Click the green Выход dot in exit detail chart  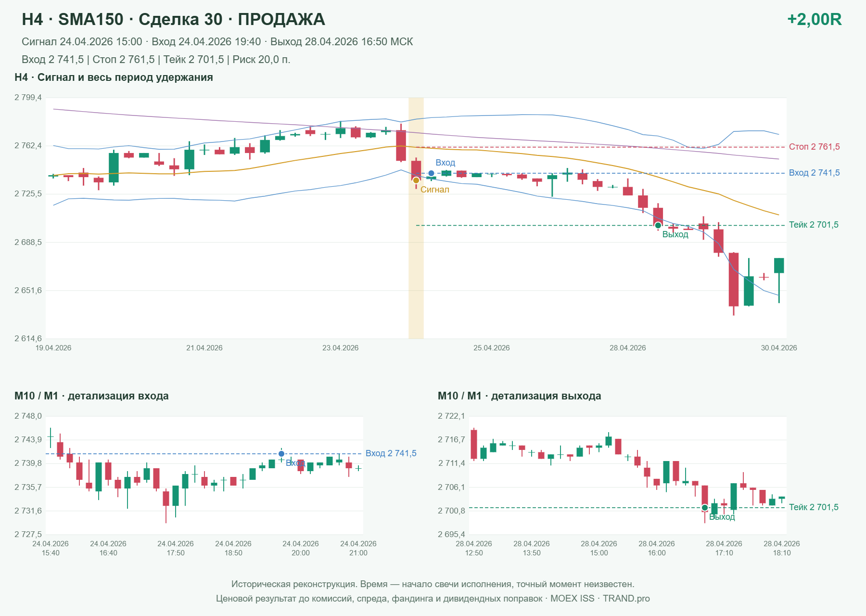[x=705, y=508]
